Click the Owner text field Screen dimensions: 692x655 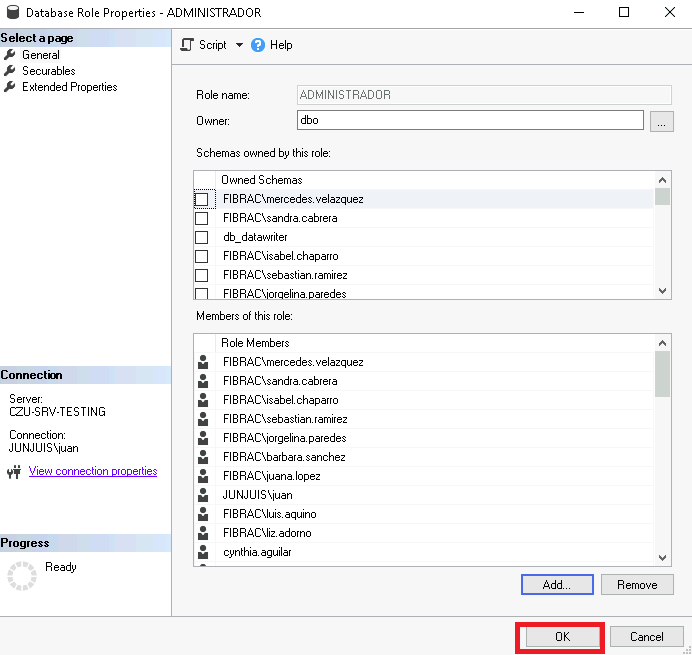(x=469, y=120)
